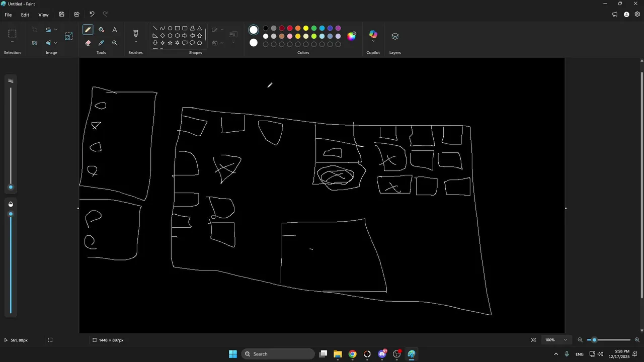Click the brush size slider handle

(11, 187)
